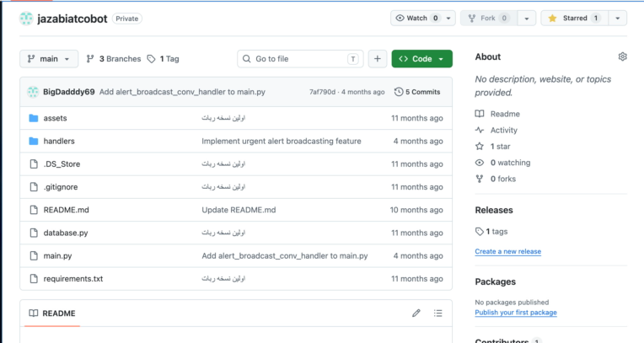Click the Fork button
Screen dimensions: 644x343
point(489,18)
